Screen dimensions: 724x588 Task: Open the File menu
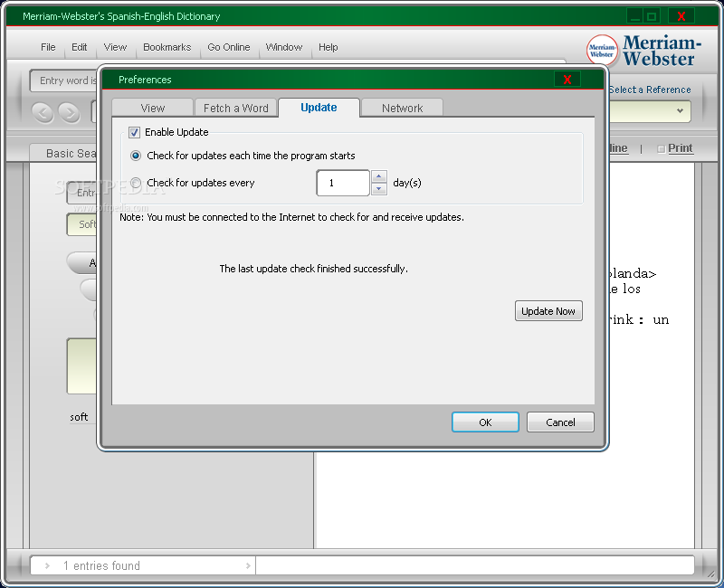pos(48,47)
